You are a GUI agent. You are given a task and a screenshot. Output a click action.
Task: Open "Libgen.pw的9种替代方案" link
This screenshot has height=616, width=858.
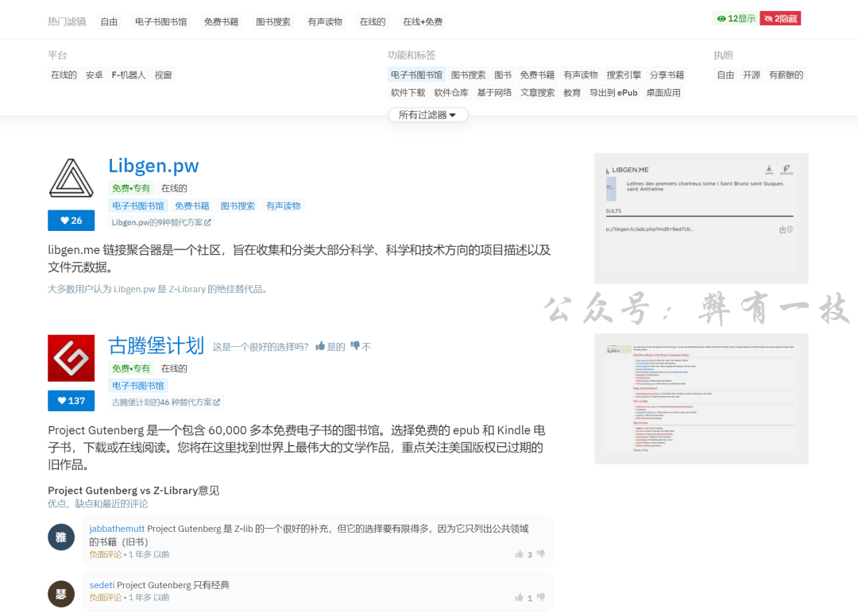162,223
